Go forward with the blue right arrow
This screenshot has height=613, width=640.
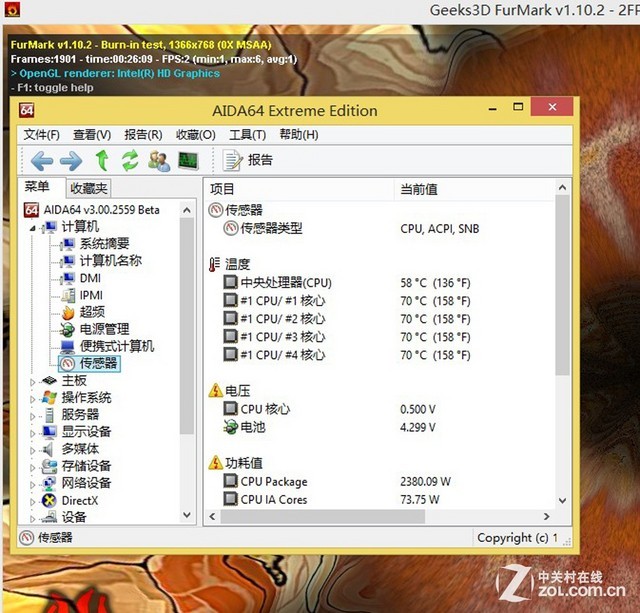point(71,161)
